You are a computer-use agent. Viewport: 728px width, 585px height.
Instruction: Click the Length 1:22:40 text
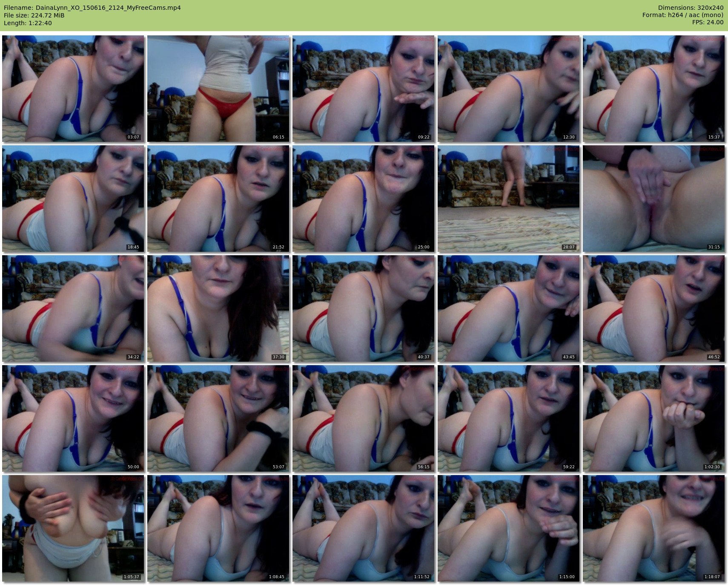[28, 23]
